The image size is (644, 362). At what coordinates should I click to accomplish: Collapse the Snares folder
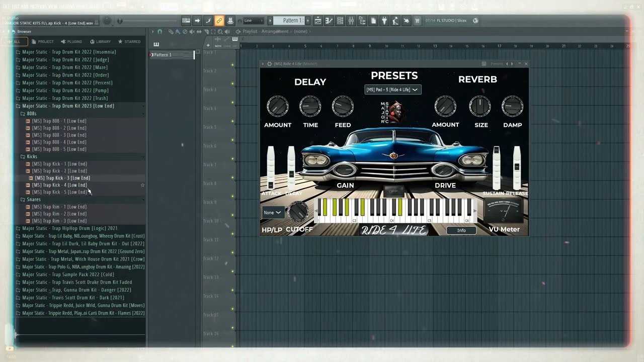pyautogui.click(x=33, y=199)
